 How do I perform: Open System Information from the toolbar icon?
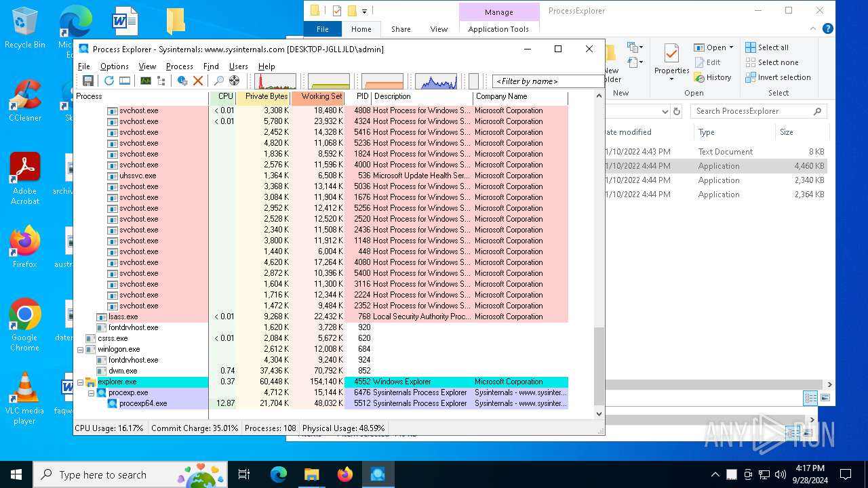pyautogui.click(x=125, y=81)
